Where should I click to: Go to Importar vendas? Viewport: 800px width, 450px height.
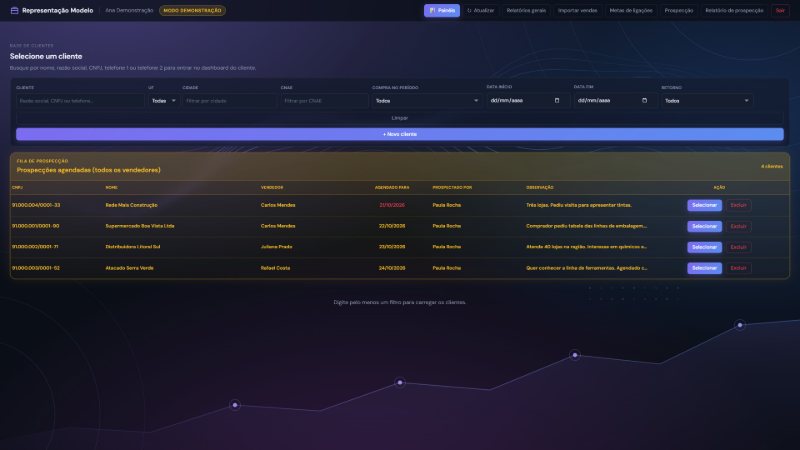click(x=577, y=10)
